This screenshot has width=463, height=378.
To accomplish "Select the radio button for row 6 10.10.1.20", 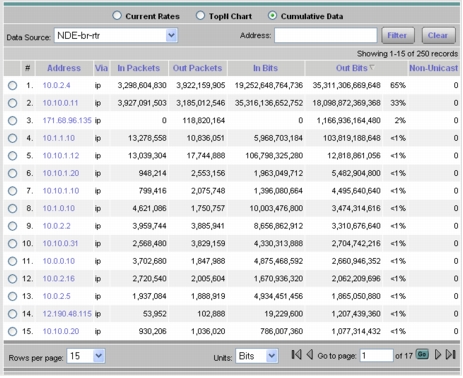I will tap(12, 173).
